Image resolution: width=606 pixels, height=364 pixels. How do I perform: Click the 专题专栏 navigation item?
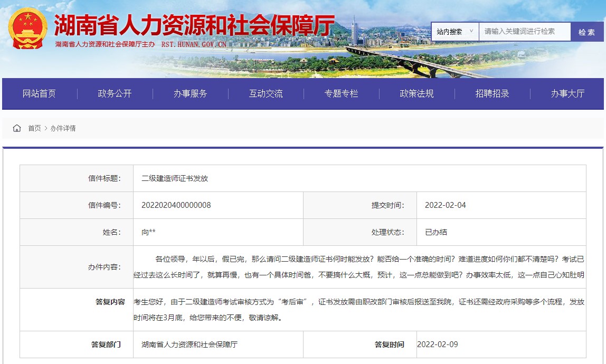tap(341, 93)
